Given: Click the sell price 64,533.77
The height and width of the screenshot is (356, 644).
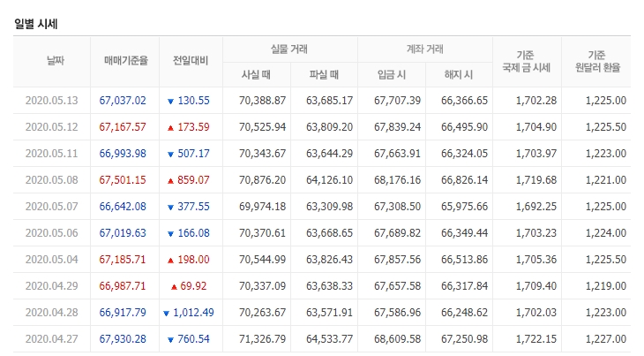Looking at the screenshot, I should [329, 339].
